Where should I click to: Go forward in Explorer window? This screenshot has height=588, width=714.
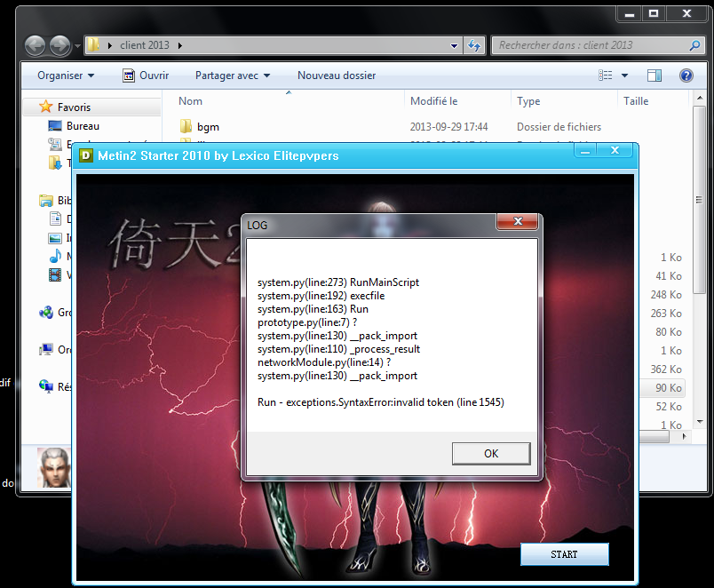tap(59, 45)
